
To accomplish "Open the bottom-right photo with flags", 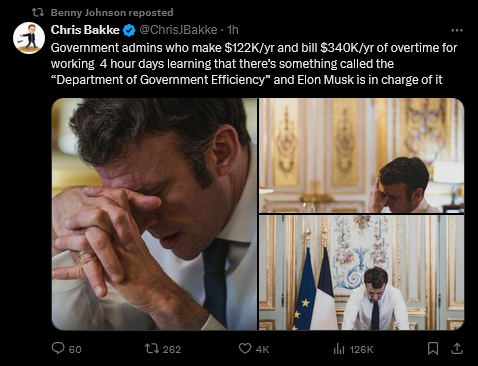I will point(361,273).
